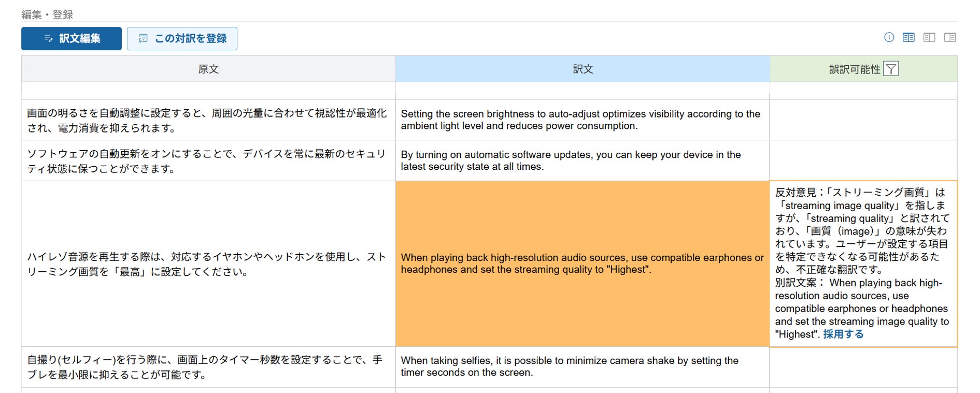Click the 訳文編集 button

(72, 38)
